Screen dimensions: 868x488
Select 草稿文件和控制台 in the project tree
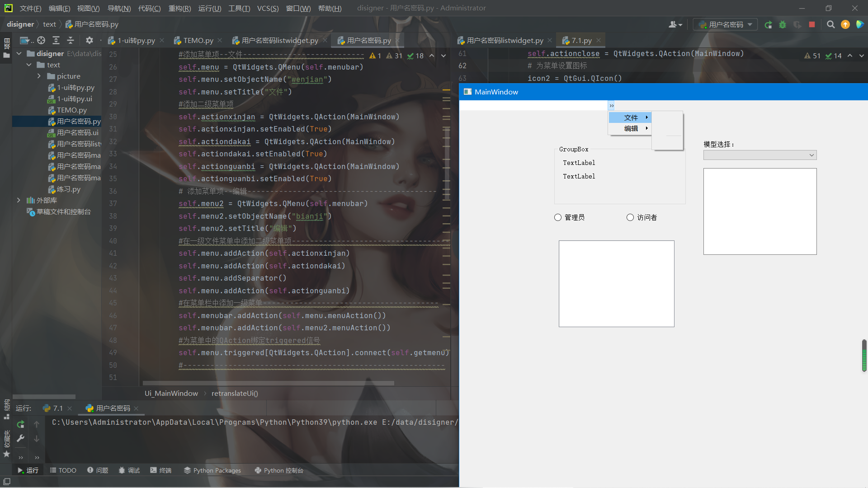59,211
